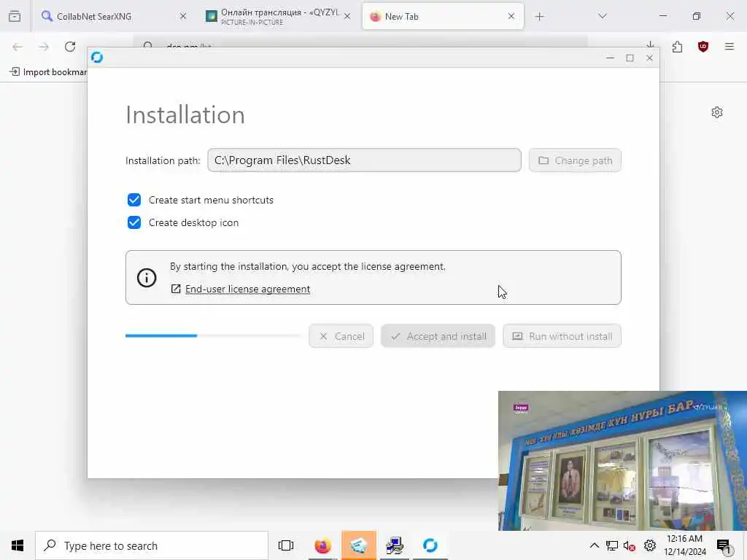The height and width of the screenshot is (560, 747).
Task: Click the orange highlighted taskbar app icon
Action: point(359,545)
